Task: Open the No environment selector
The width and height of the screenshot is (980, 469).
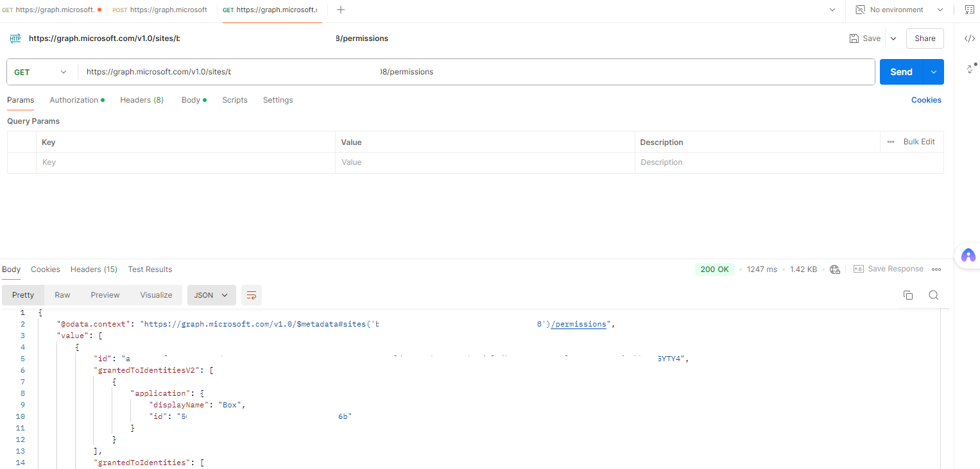Action: pyautogui.click(x=898, y=10)
